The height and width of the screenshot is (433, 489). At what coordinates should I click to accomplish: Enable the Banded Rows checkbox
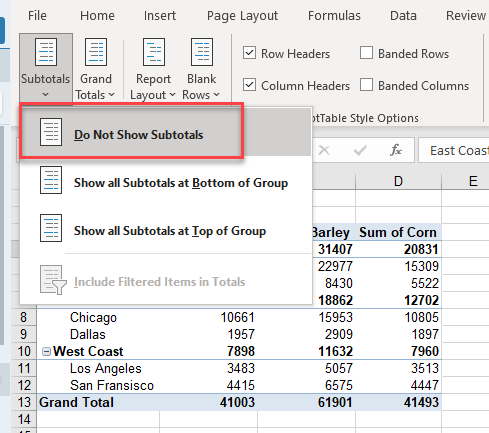point(366,53)
